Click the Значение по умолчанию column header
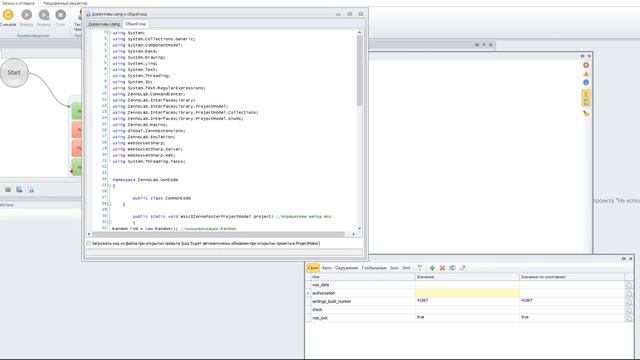This screenshot has height=360, width=640. [x=572, y=277]
